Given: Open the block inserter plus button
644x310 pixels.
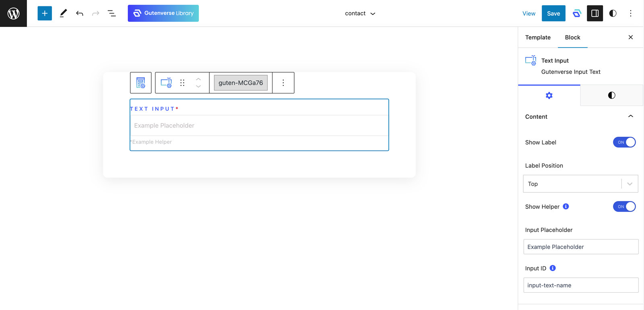Looking at the screenshot, I should (x=45, y=13).
